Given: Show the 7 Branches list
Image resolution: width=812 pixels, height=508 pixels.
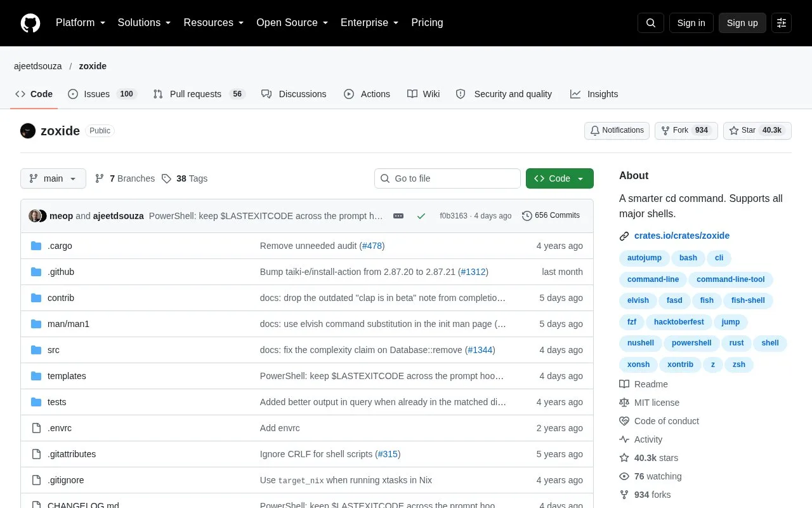Looking at the screenshot, I should [125, 178].
